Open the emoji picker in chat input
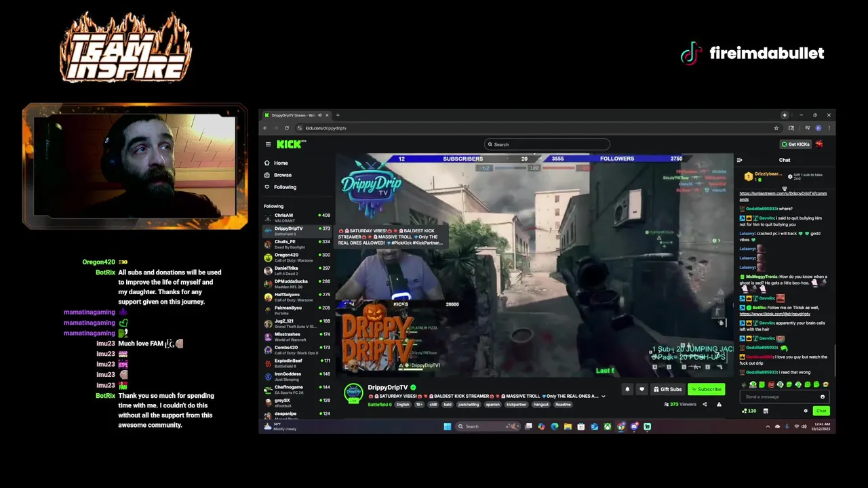This screenshot has height=488, width=868. coord(823,397)
